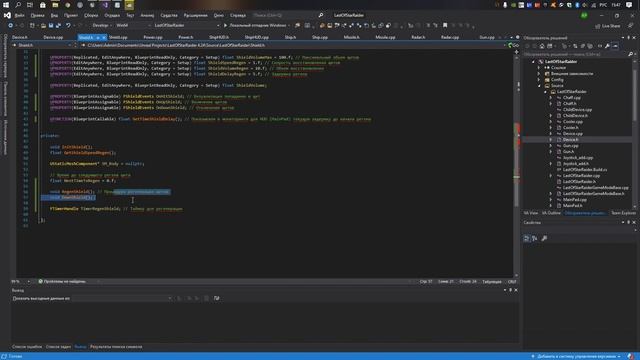
Task: Click the bookmark toolbar icon
Action: coord(445,25)
